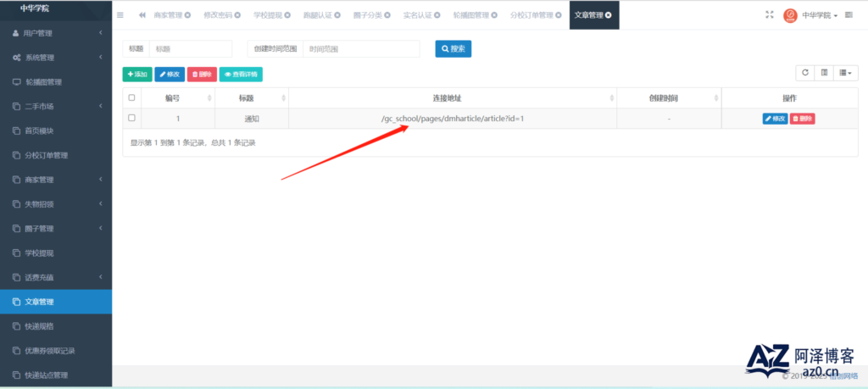The width and height of the screenshot is (868, 389).
Task: Open the 中华学院 user dropdown
Action: point(820,15)
